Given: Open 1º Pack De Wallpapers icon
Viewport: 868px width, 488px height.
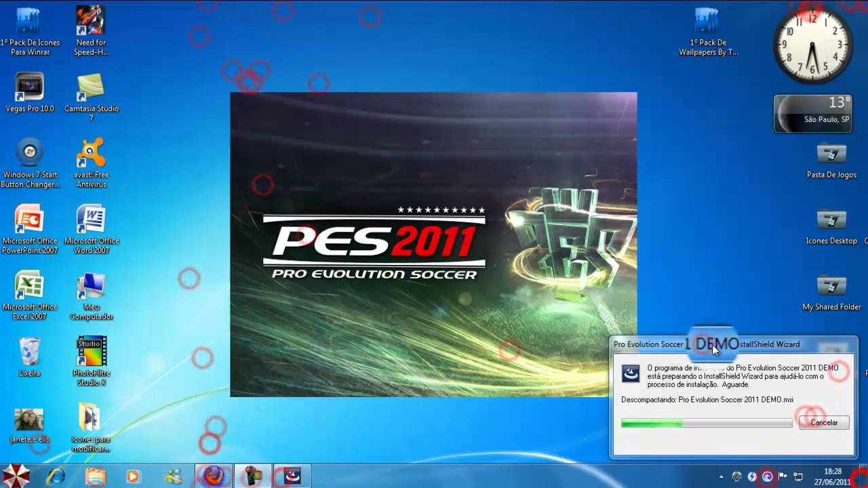Looking at the screenshot, I should click(708, 30).
